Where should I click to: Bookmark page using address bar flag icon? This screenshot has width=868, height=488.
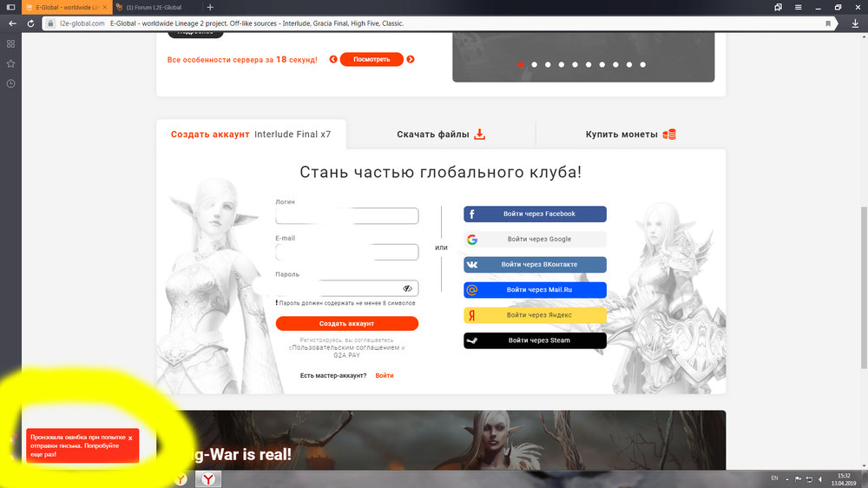pos(828,23)
